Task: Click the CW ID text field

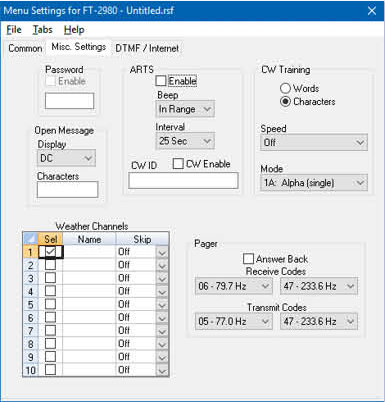Action: point(183,180)
